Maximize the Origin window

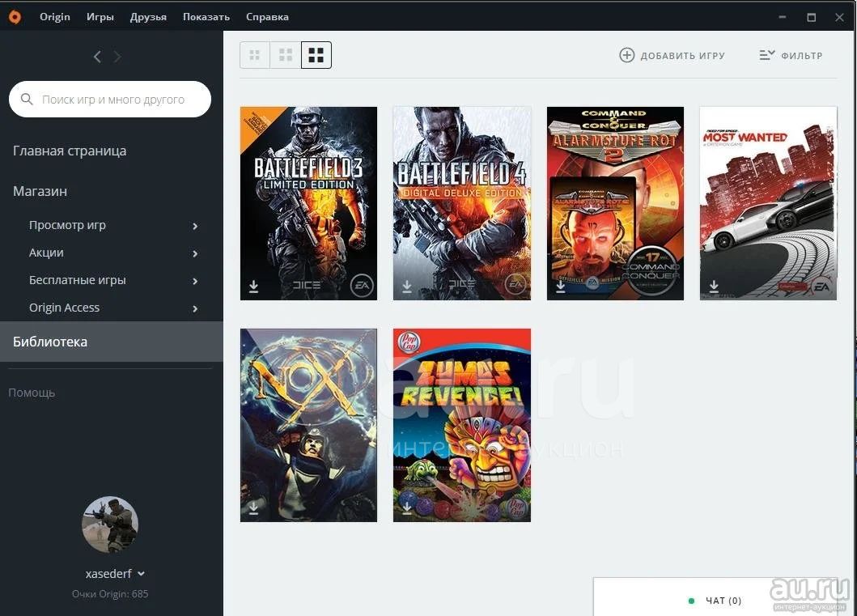pyautogui.click(x=812, y=17)
